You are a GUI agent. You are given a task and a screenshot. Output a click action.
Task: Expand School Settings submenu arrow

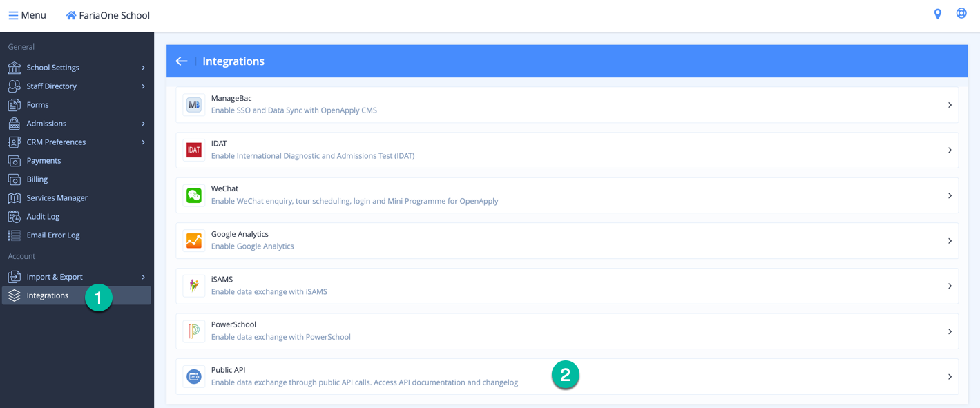pos(144,68)
